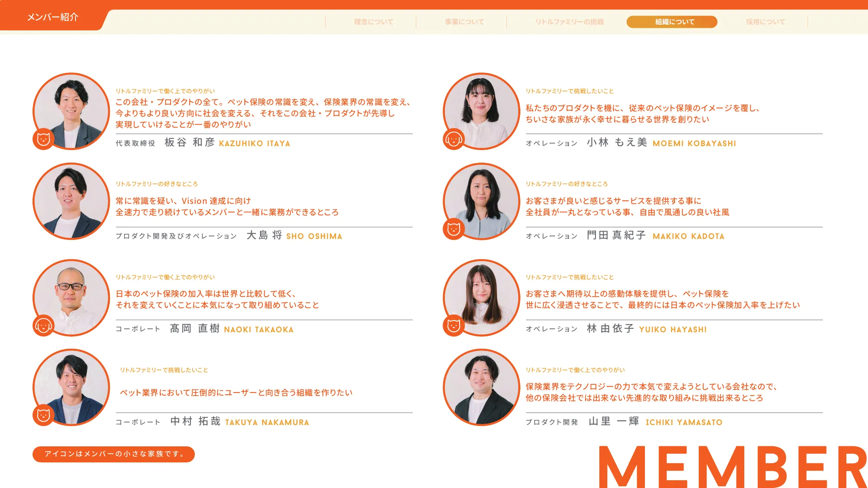Click Kobayashi's quote starting 私たちのプロダクトを機に

tap(643, 114)
